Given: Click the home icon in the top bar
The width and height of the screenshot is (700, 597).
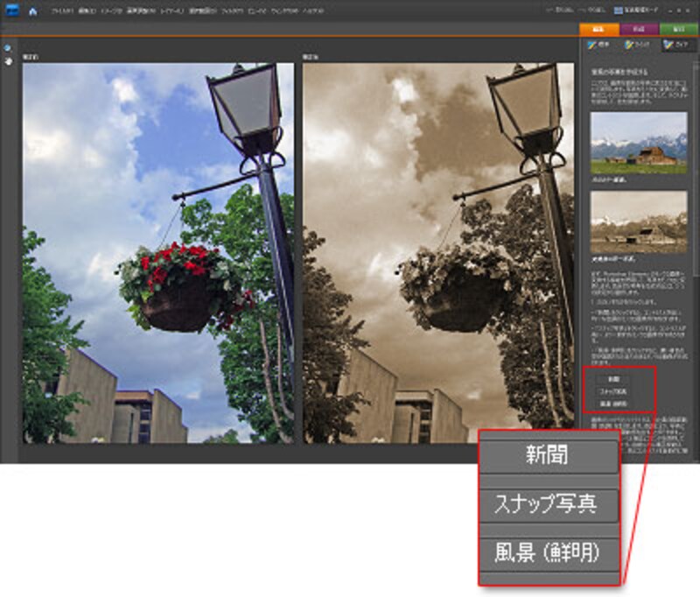Looking at the screenshot, I should click(x=32, y=11).
